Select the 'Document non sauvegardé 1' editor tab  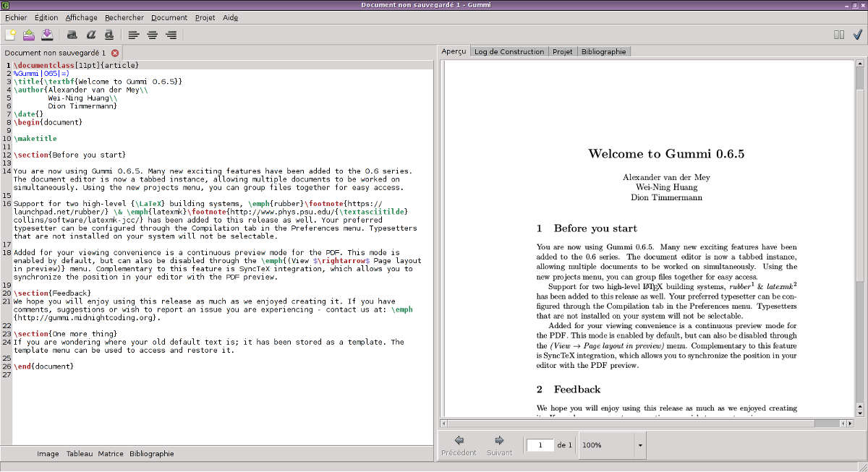[55, 53]
